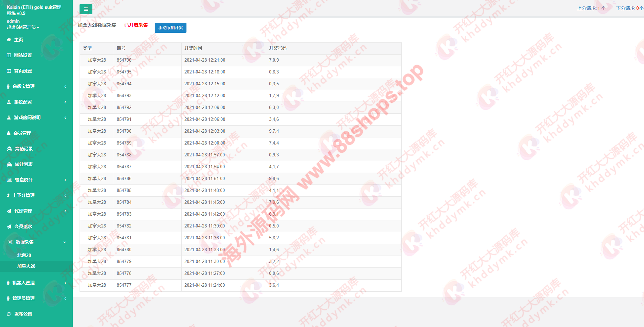Click the hamburger menu toggle button
The height and width of the screenshot is (327, 644).
click(86, 9)
